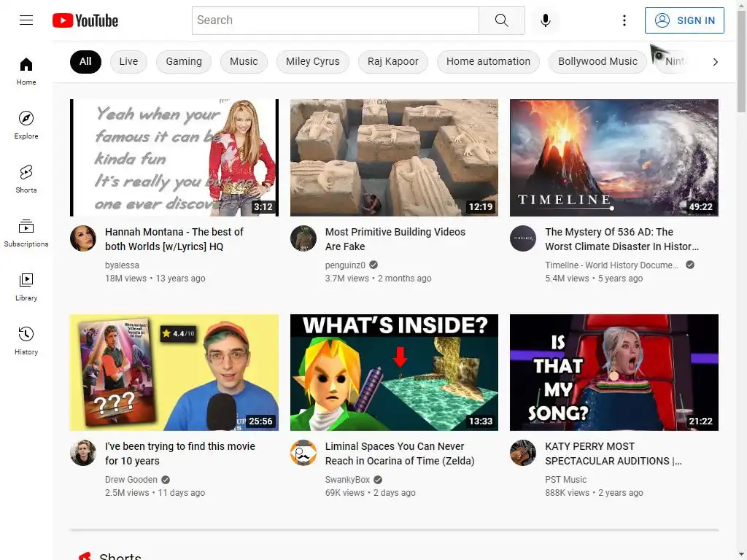Click byalessa channel avatar
The height and width of the screenshot is (560, 747).
[x=83, y=238]
